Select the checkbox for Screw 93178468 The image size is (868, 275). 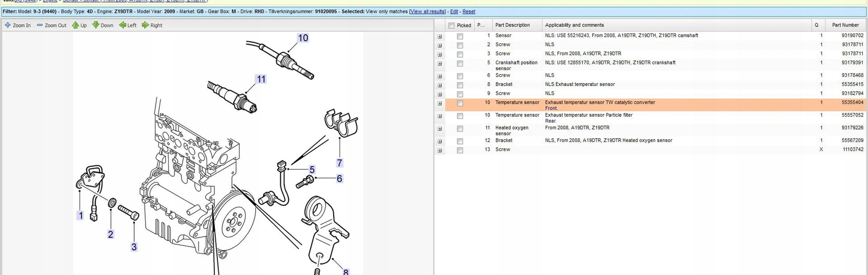460,76
